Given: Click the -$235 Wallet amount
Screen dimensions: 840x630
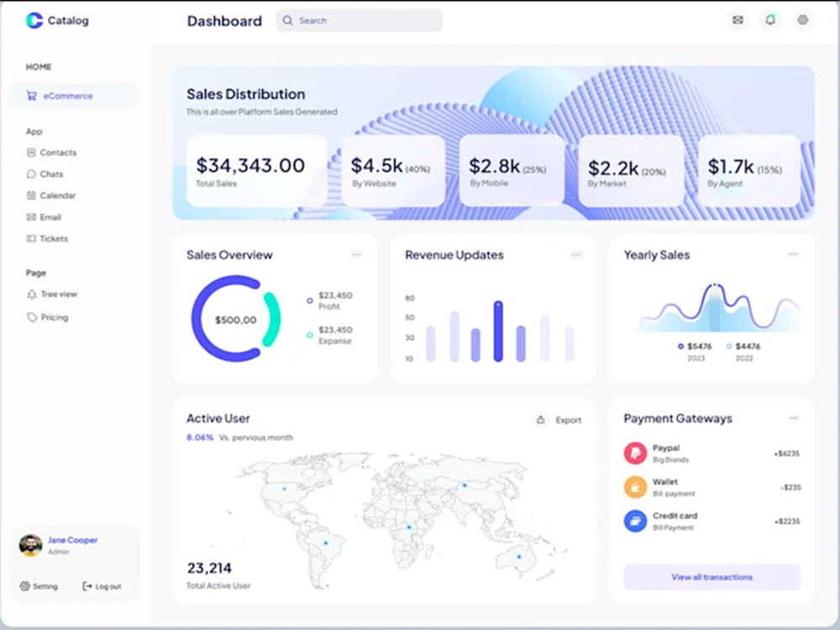Looking at the screenshot, I should click(x=790, y=487).
